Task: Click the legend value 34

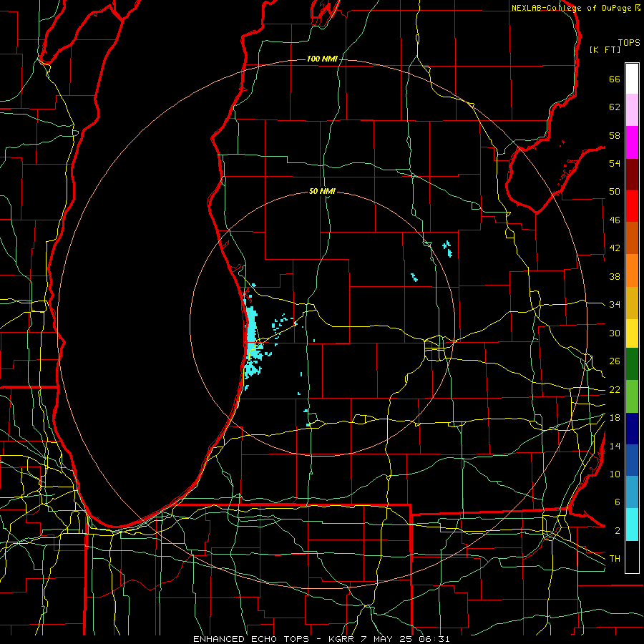Action: [615, 304]
